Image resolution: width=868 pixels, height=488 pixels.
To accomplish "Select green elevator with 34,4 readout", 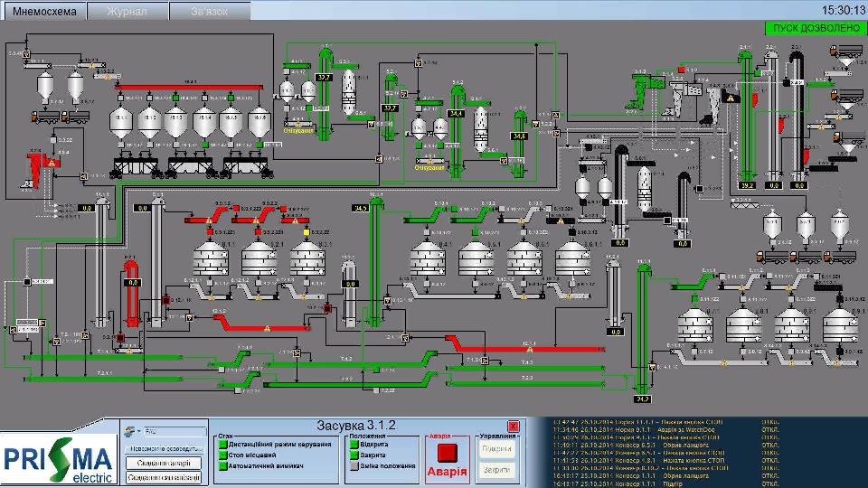I will tap(456, 133).
